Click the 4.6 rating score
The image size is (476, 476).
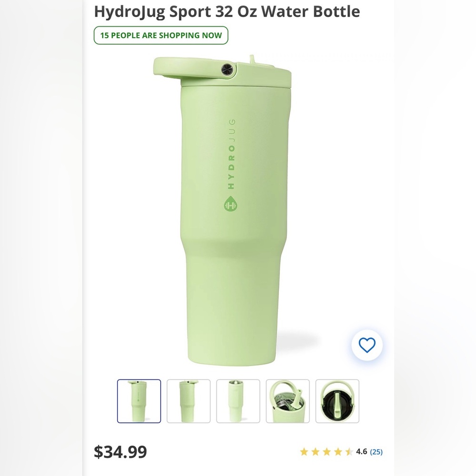click(x=361, y=452)
